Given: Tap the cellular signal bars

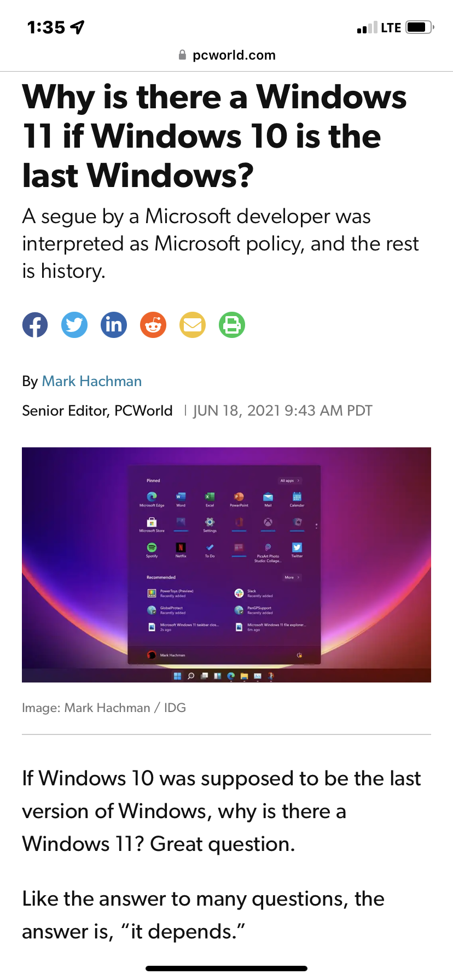Looking at the screenshot, I should pos(367,28).
